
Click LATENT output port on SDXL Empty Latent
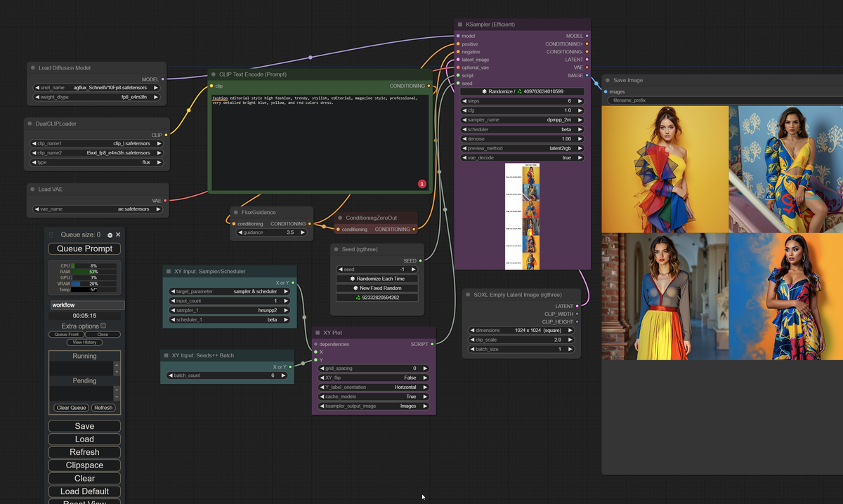(577, 306)
